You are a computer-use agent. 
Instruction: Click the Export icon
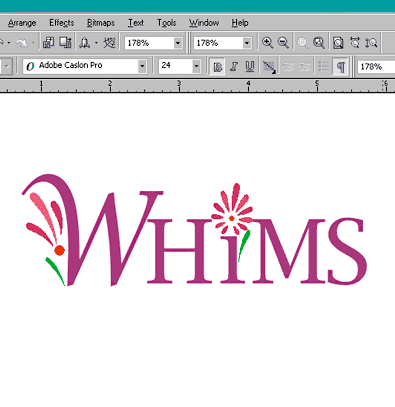click(x=65, y=43)
